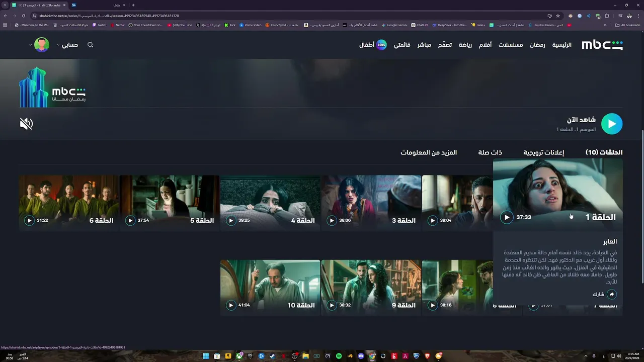This screenshot has height=362, width=644.
Task: Open Steam from the taskbar
Action: pos(272,356)
